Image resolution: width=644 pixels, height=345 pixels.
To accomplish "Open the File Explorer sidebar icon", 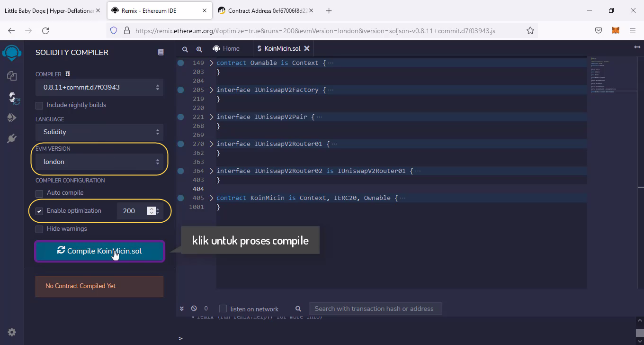I will 12,76.
